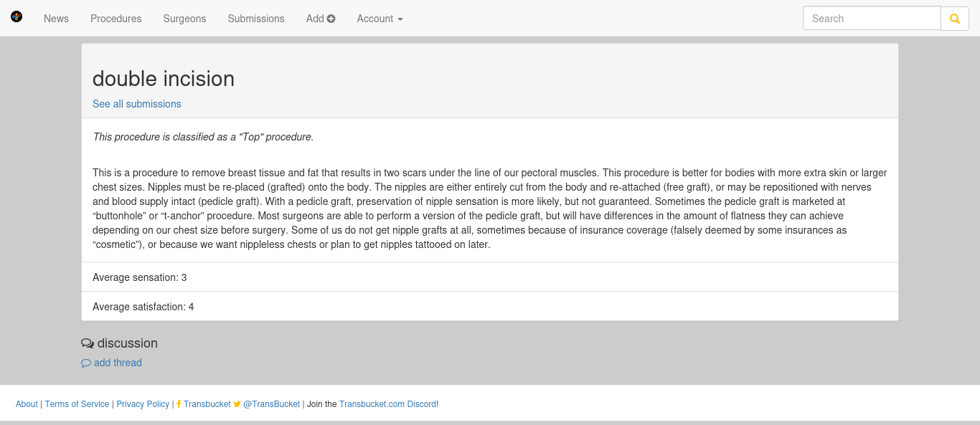The width and height of the screenshot is (980, 425).
Task: Click the add thread comment icon
Action: (x=86, y=363)
